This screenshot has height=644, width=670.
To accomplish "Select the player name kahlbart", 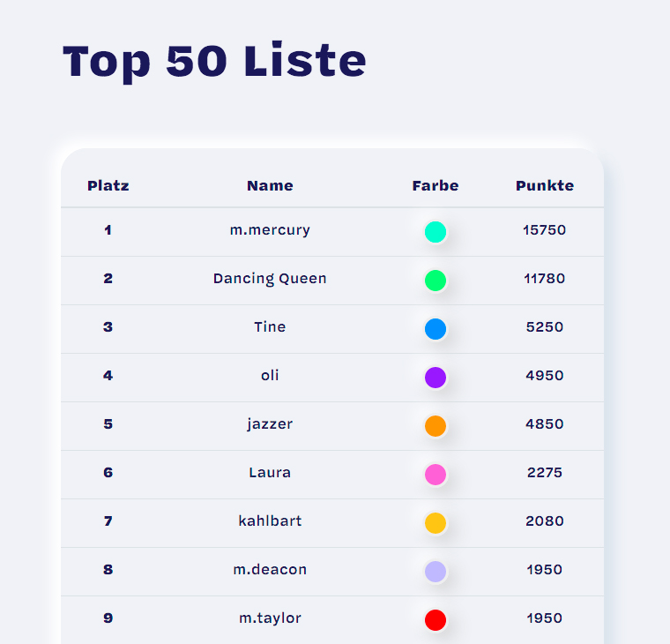I will [270, 521].
